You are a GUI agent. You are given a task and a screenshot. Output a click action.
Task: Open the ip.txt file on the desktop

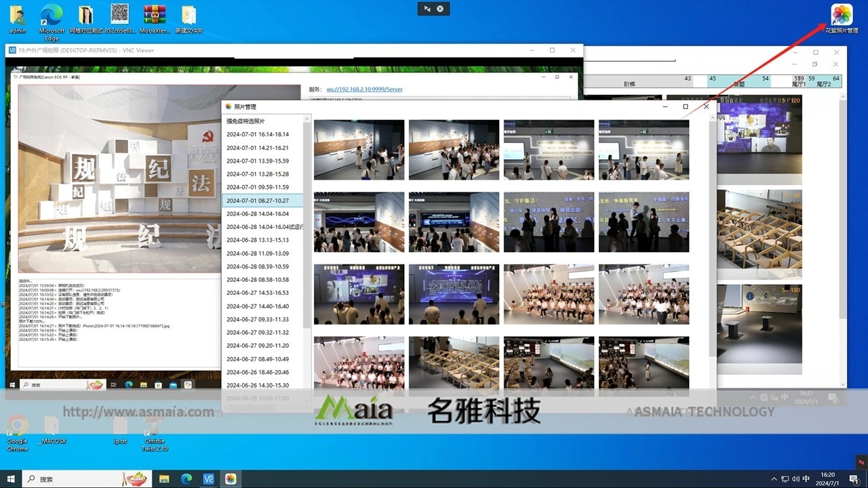tap(121, 430)
